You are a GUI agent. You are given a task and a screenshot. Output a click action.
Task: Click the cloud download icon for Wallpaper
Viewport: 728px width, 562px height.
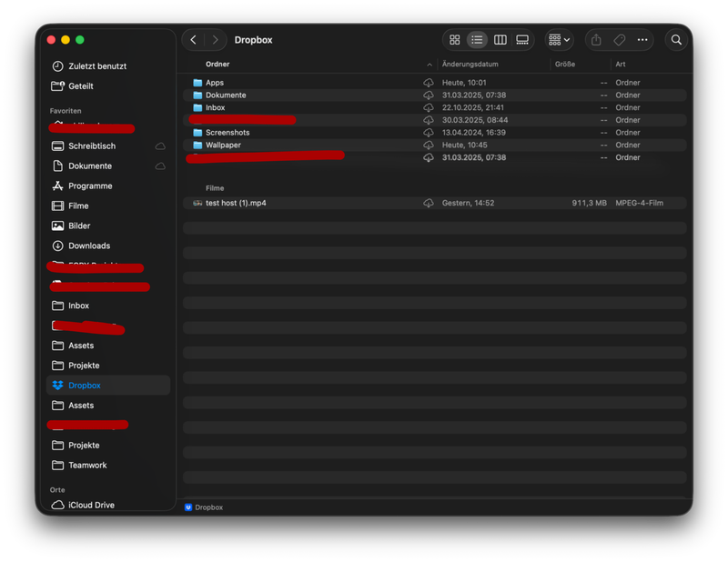point(428,146)
